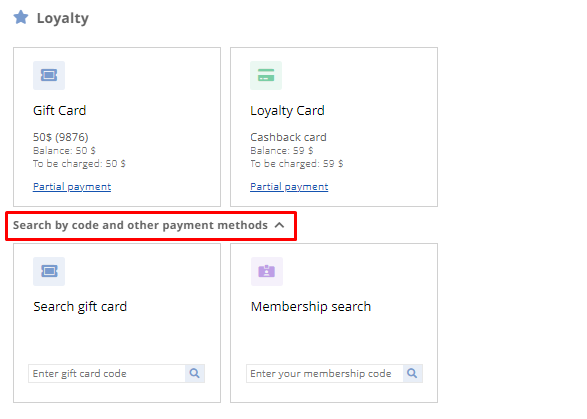Select the Gift Card 50$ (9876) tile
587x419 pixels.
pyautogui.click(x=117, y=127)
